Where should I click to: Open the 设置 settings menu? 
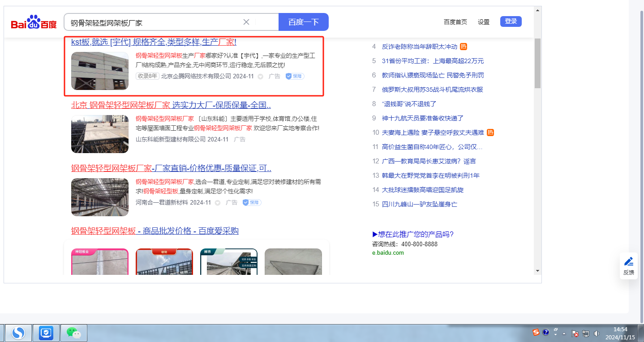(484, 22)
